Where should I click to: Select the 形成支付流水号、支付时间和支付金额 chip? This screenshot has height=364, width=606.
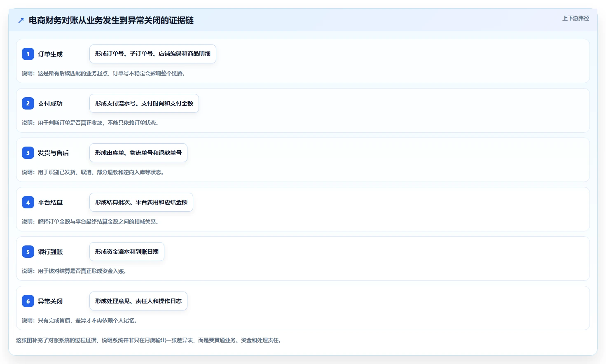click(x=144, y=103)
